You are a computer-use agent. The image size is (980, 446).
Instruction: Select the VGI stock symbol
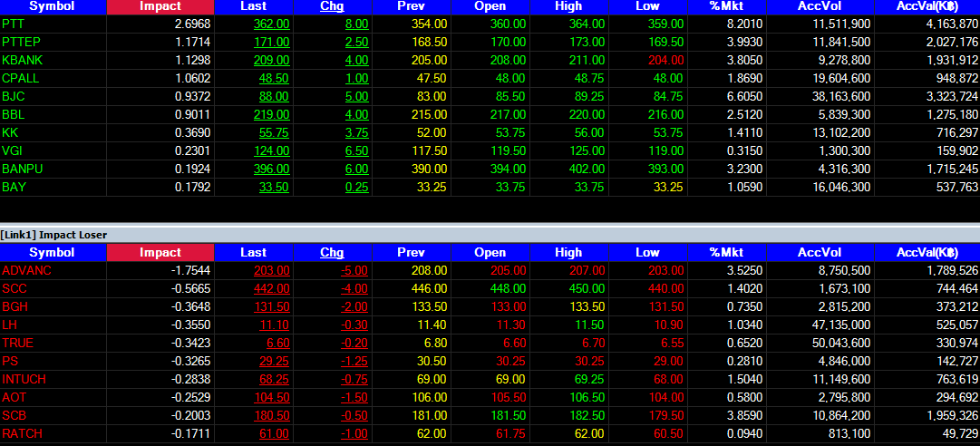[13, 150]
